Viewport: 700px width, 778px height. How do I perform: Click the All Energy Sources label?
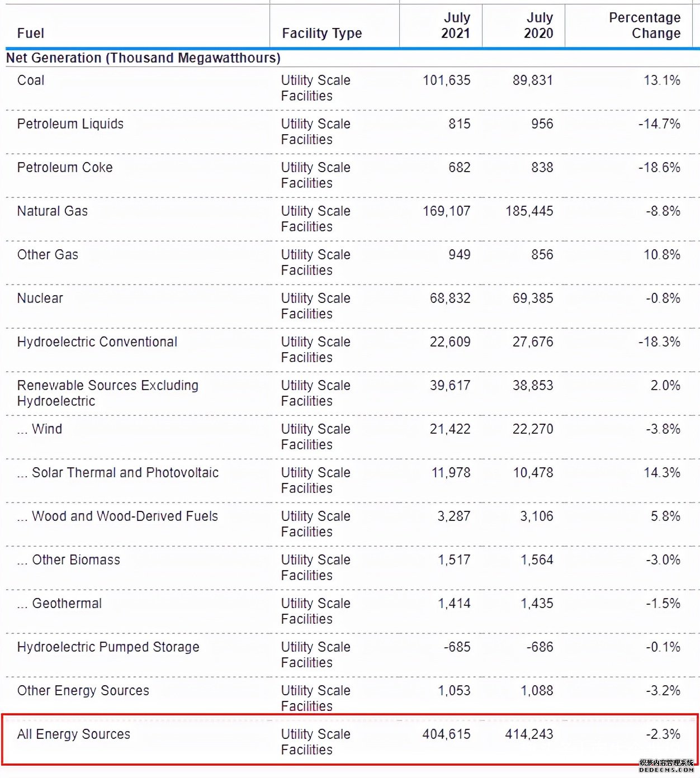[x=74, y=734]
